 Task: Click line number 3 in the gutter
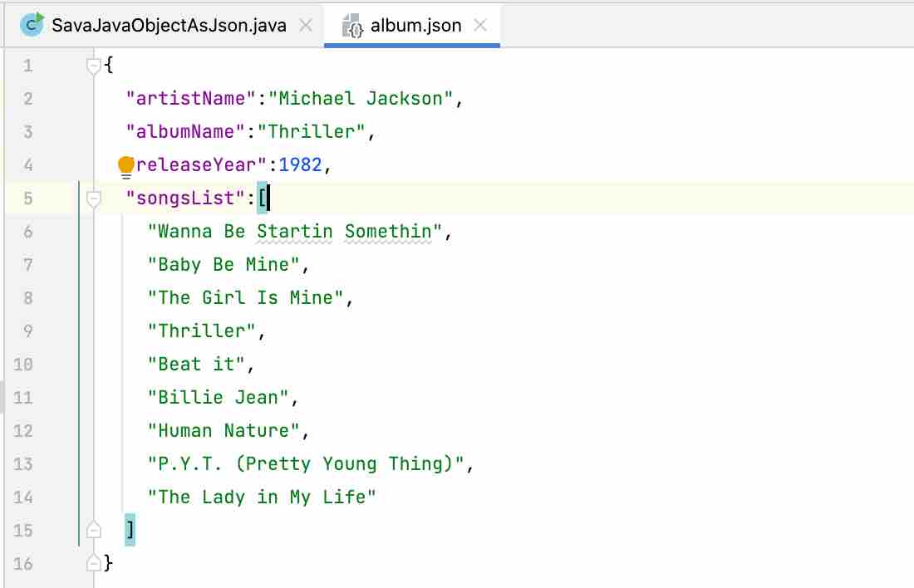pos(28,132)
